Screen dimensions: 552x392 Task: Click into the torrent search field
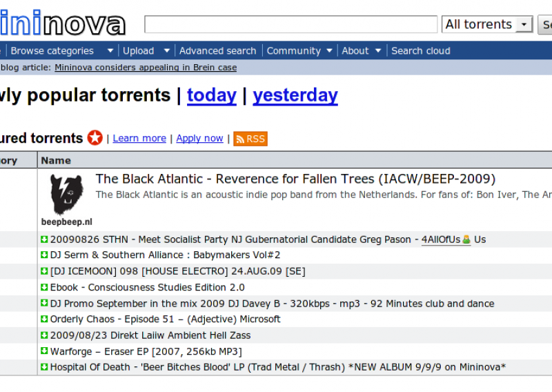coord(290,24)
